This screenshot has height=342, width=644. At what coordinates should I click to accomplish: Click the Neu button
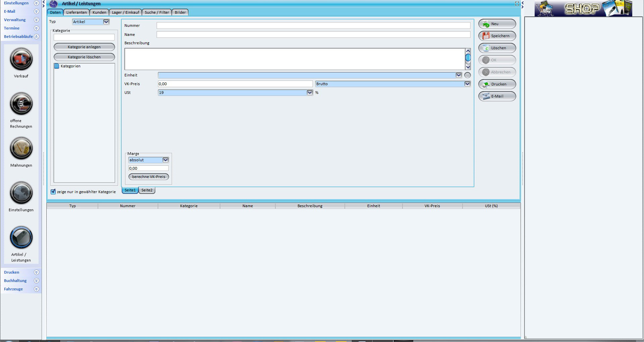coord(497,24)
